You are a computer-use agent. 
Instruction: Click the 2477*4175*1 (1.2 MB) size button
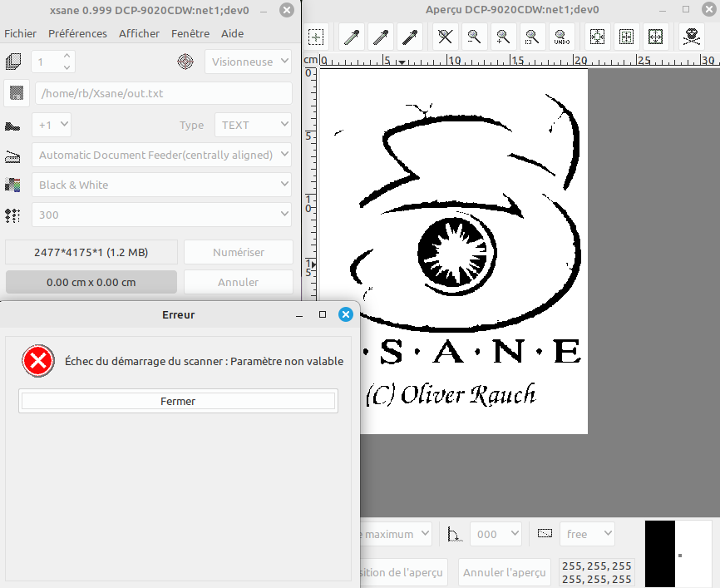pyautogui.click(x=91, y=252)
